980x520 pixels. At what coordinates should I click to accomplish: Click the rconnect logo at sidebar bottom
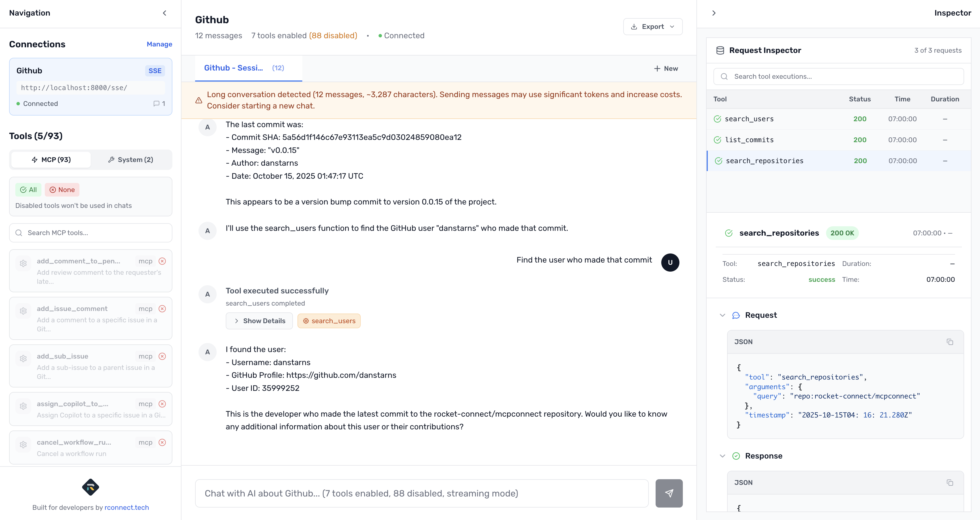click(90, 487)
